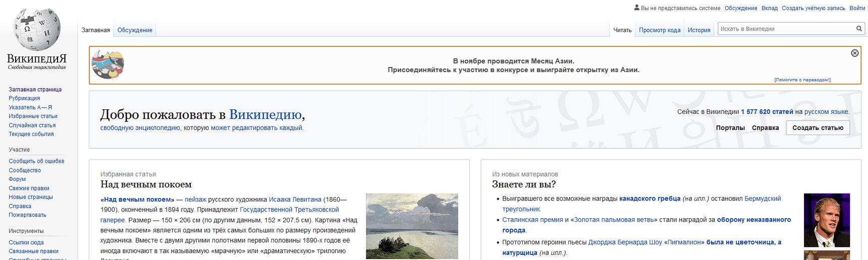Open Новые страницы in sidebar

pyautogui.click(x=31, y=197)
